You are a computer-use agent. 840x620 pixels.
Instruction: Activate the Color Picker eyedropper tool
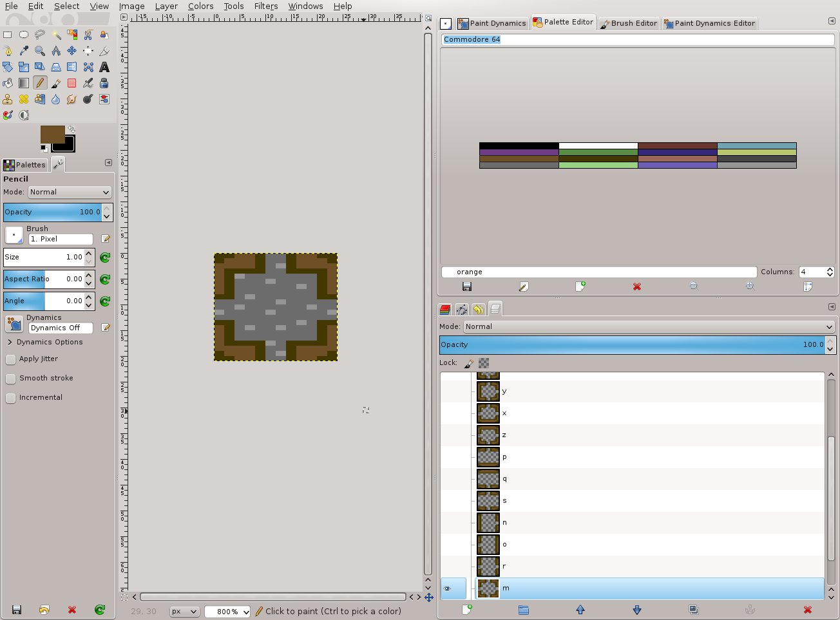tap(24, 51)
